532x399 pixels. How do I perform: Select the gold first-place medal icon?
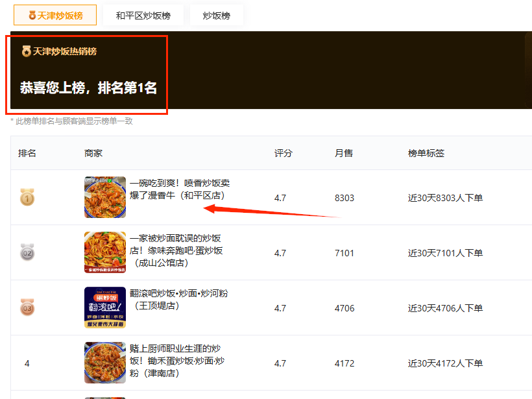click(x=27, y=197)
